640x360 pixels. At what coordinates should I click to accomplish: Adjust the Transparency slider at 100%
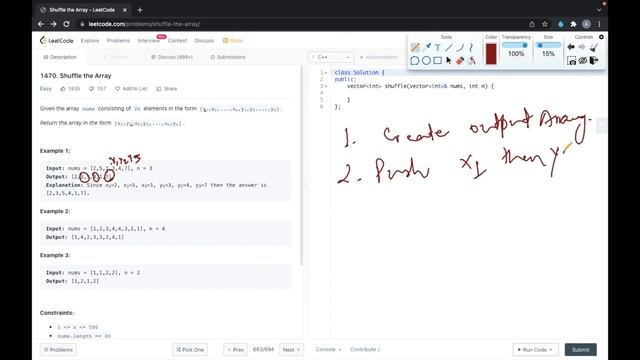pyautogui.click(x=516, y=45)
